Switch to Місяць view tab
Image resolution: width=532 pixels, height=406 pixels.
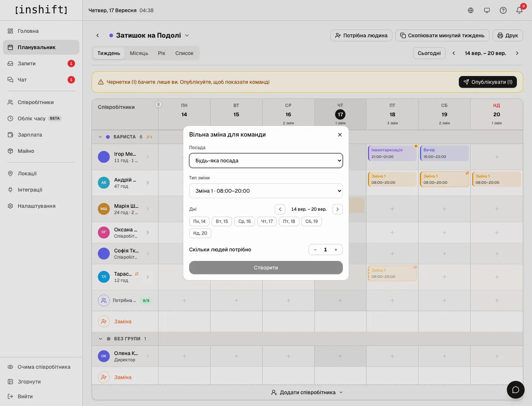coord(139,53)
